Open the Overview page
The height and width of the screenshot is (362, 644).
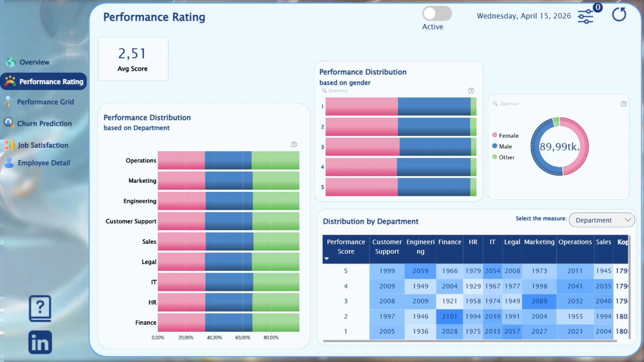click(x=34, y=62)
